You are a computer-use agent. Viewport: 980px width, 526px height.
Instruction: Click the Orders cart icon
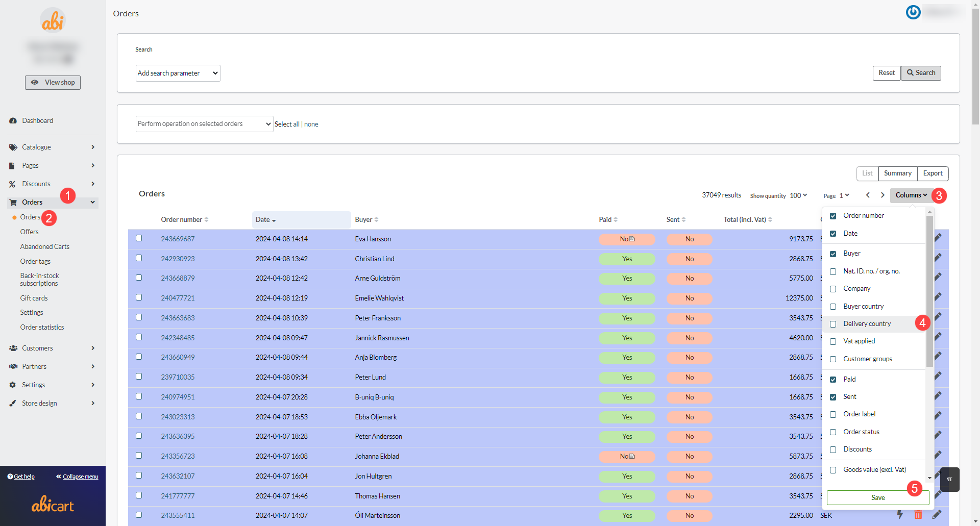point(13,203)
